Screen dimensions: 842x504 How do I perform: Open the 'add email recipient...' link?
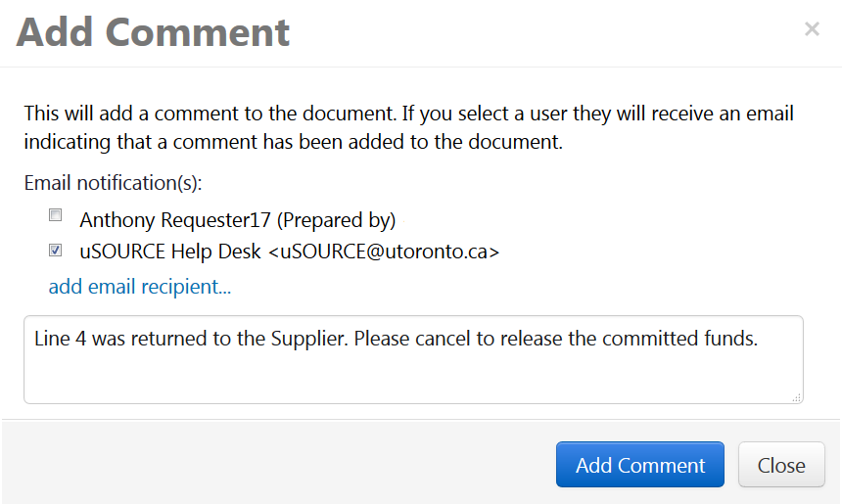(x=140, y=287)
